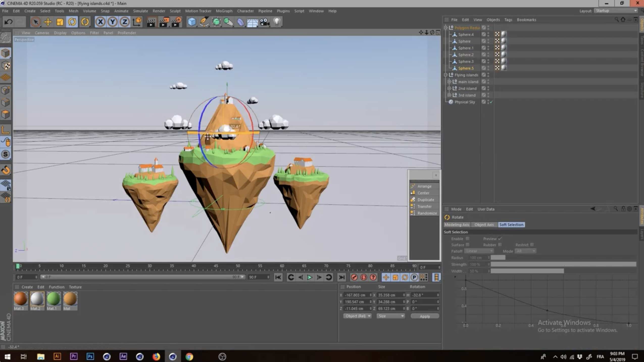Enable the Surface checkbox in Soft Selection

468,244
